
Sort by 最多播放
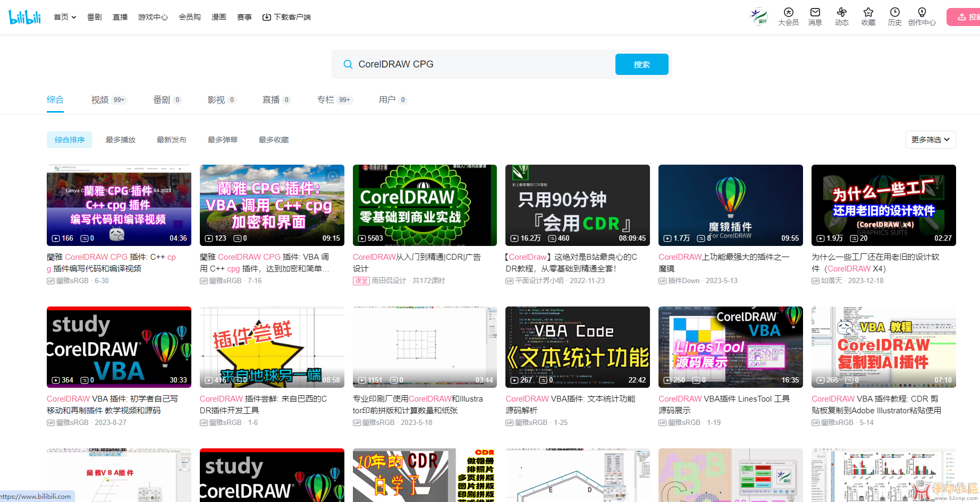pos(121,140)
